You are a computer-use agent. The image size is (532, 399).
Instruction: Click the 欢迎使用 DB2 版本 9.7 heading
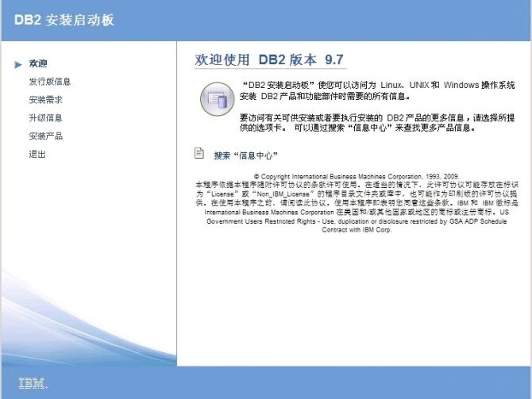269,59
